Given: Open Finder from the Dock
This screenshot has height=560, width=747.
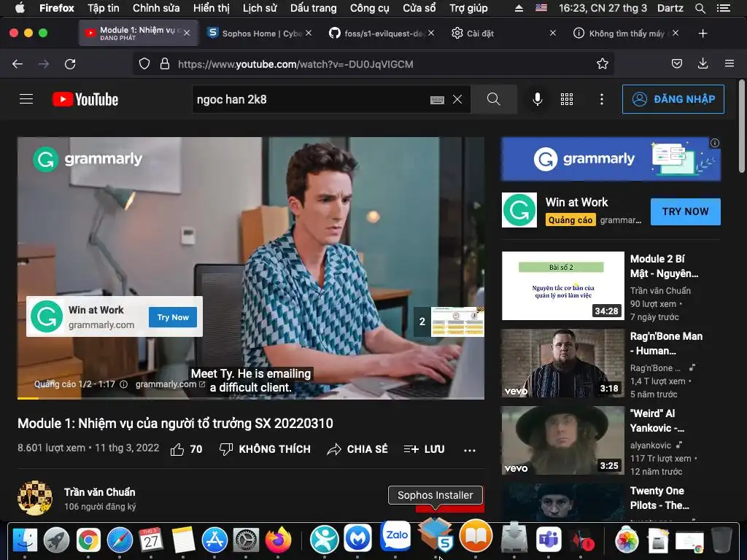Looking at the screenshot, I should point(25,540).
